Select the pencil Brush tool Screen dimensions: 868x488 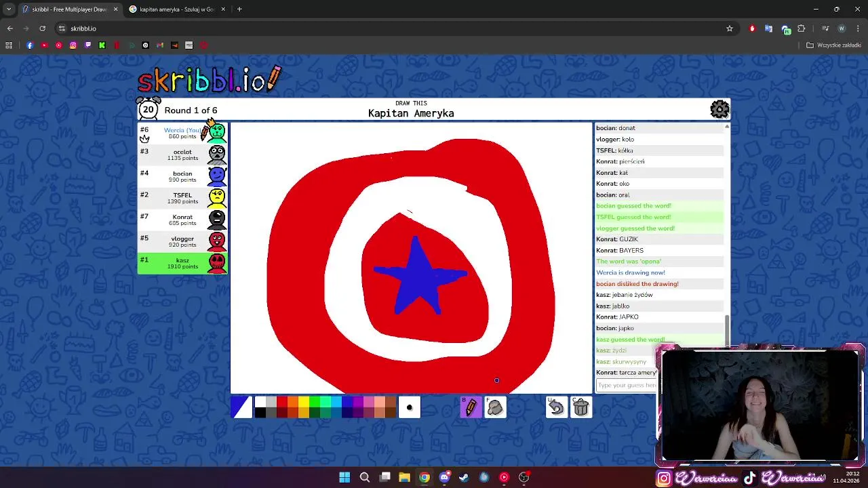(471, 407)
